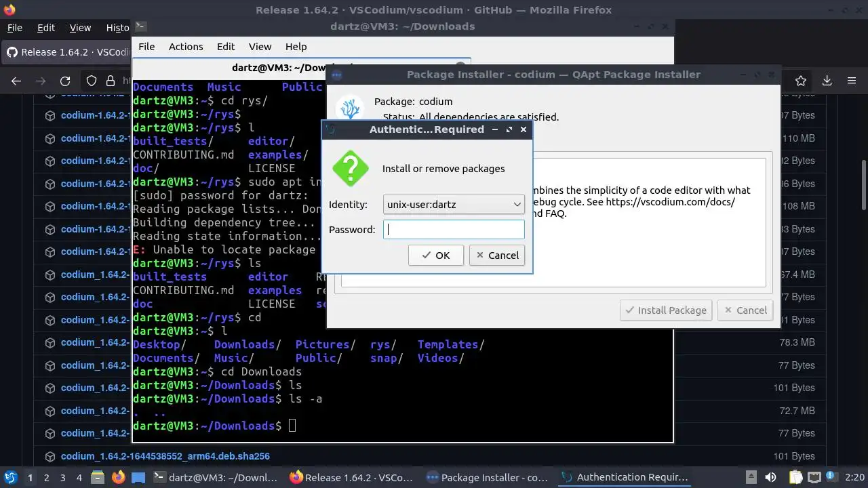
Task: Focus the Password input field
Action: [x=454, y=230]
